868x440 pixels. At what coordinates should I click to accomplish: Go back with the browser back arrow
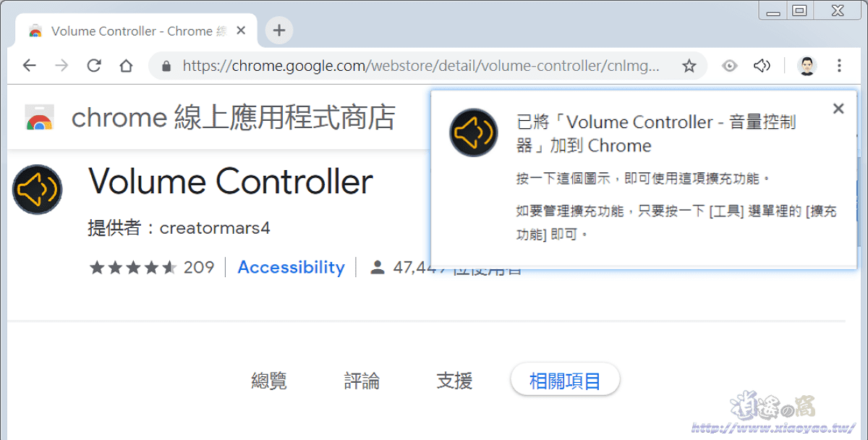(29, 66)
